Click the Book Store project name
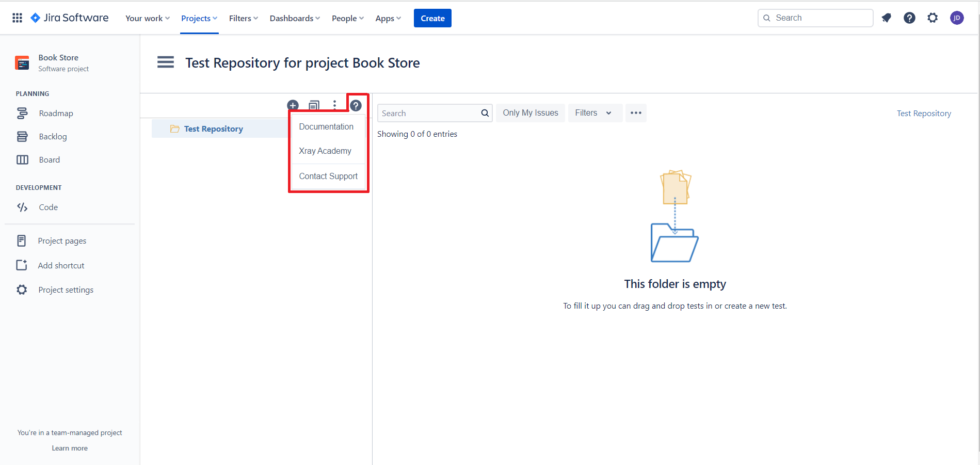This screenshot has height=465, width=980. coord(58,57)
